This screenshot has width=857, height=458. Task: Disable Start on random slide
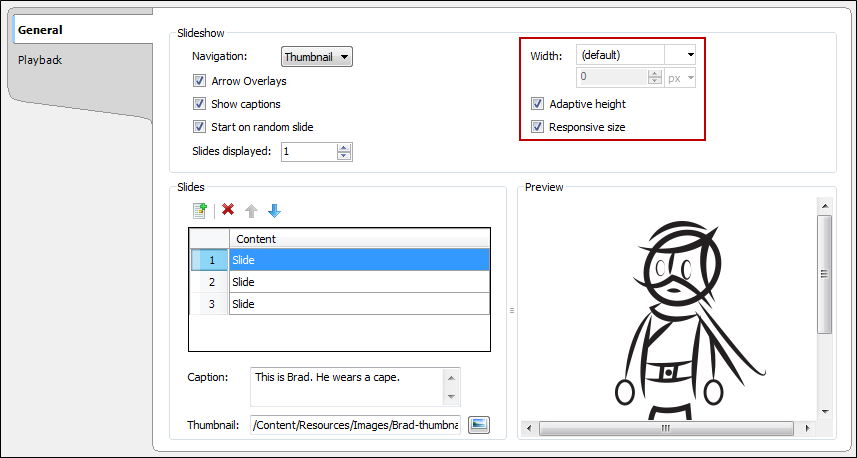point(199,127)
